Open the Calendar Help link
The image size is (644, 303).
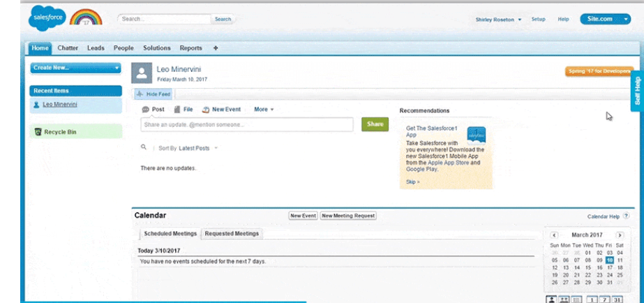pos(604,216)
